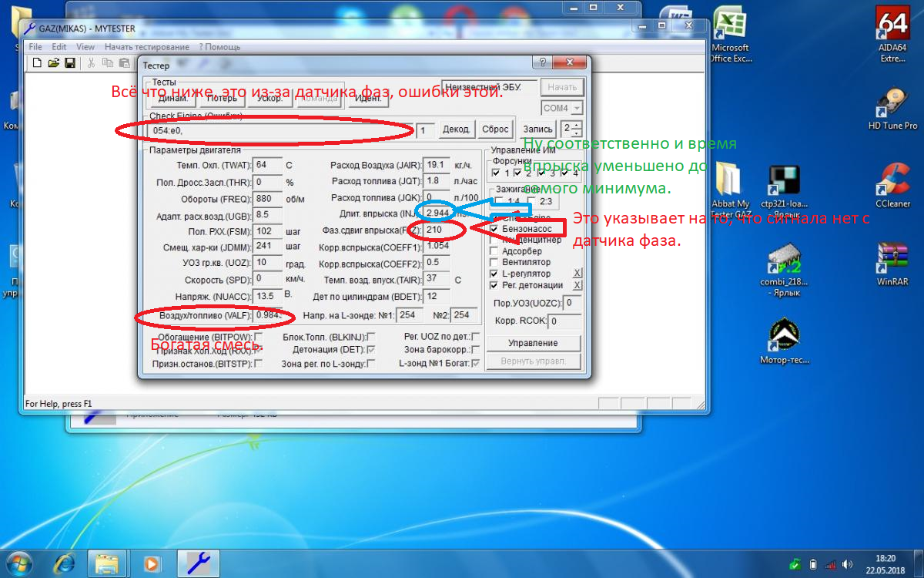
Task: Click the Пор.УОЗ(UOZC) input field
Action: [x=572, y=304]
